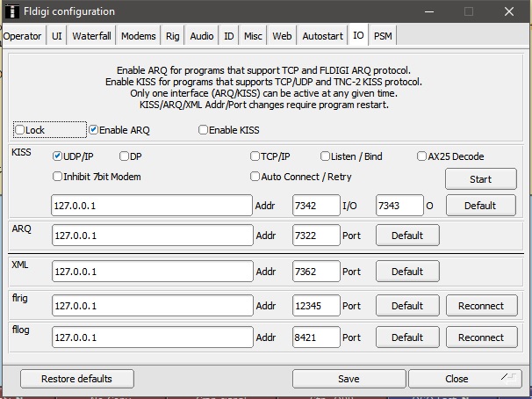Focus the flrig address field
The width and height of the screenshot is (532, 399).
point(153,306)
